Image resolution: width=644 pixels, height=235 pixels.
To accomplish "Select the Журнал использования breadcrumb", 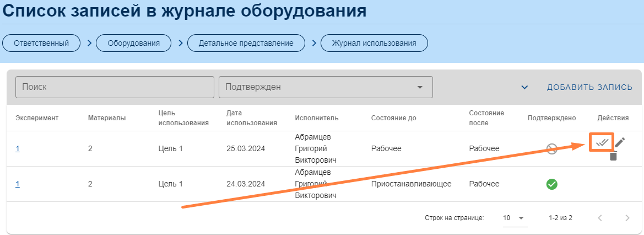I will [x=374, y=43].
